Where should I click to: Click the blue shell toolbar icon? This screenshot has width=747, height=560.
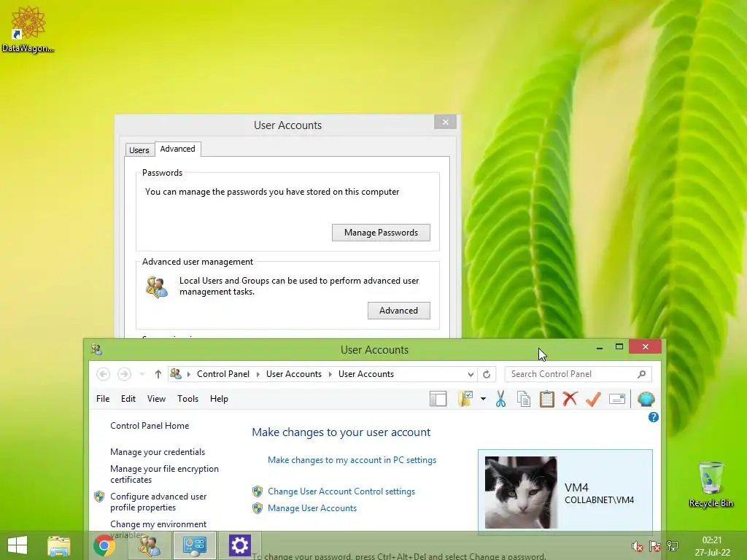point(646,399)
